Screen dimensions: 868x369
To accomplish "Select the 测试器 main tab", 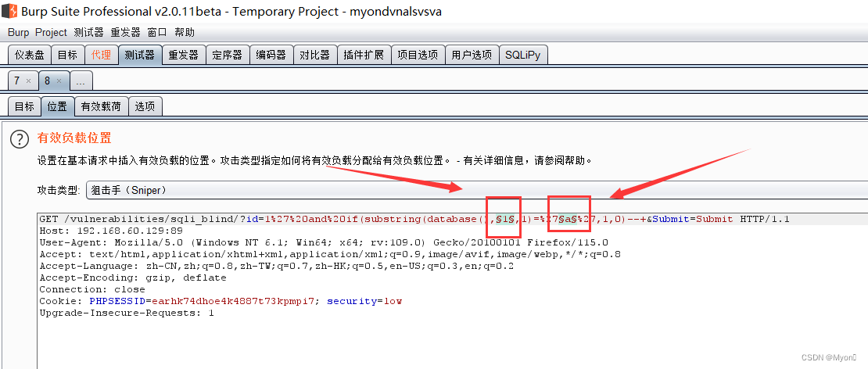I will 140,55.
